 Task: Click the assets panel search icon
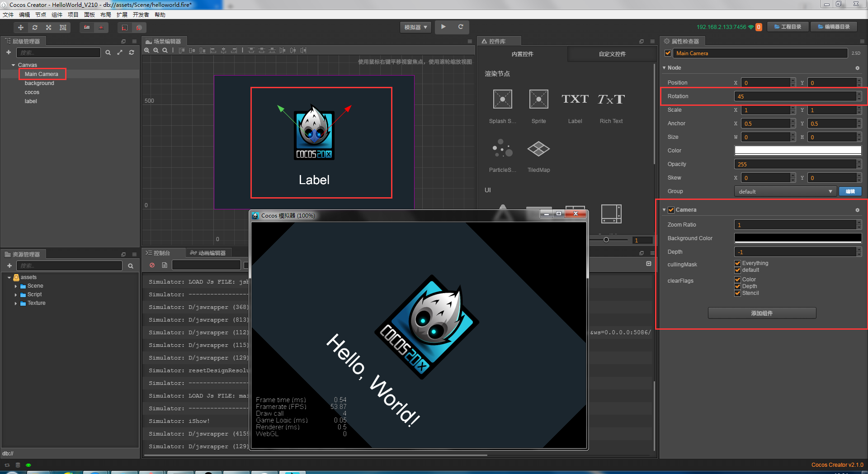[131, 266]
